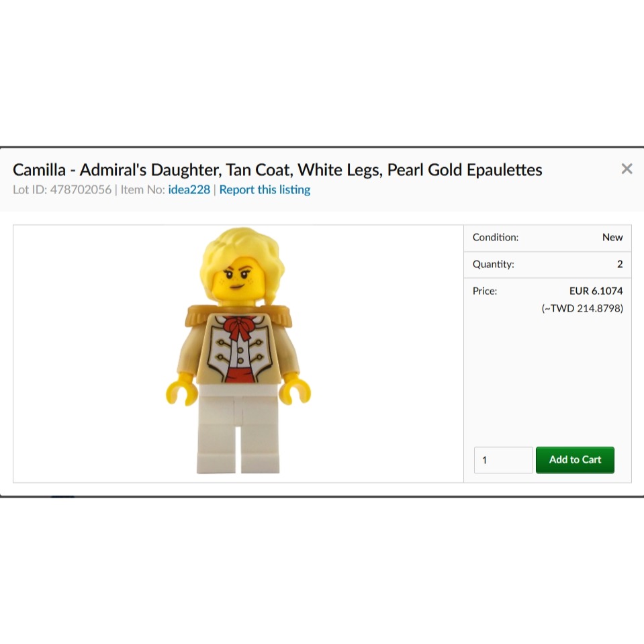Click the Item No label text
The height and width of the screenshot is (644, 644).
click(x=142, y=190)
